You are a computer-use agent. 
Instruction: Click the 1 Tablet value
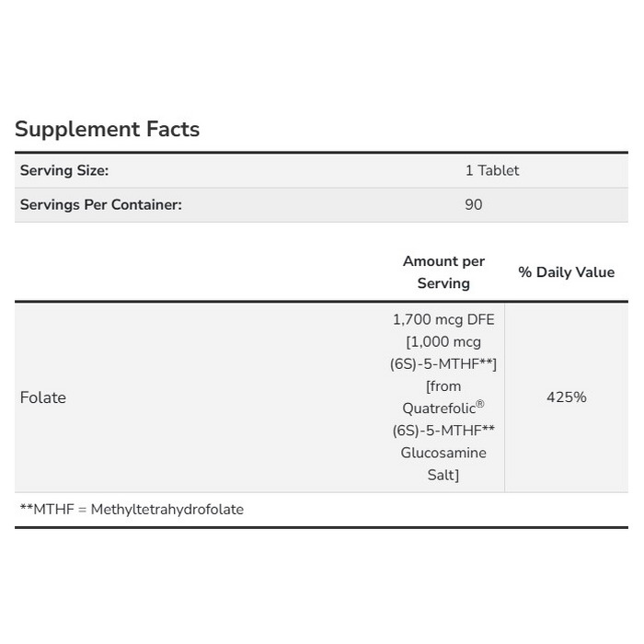click(491, 170)
